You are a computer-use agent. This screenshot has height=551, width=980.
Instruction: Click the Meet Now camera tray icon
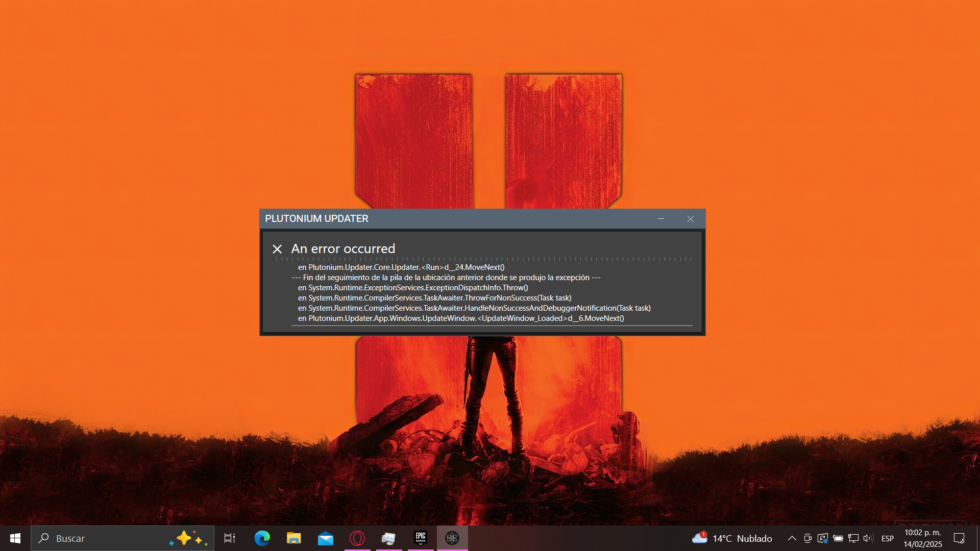pyautogui.click(x=807, y=538)
